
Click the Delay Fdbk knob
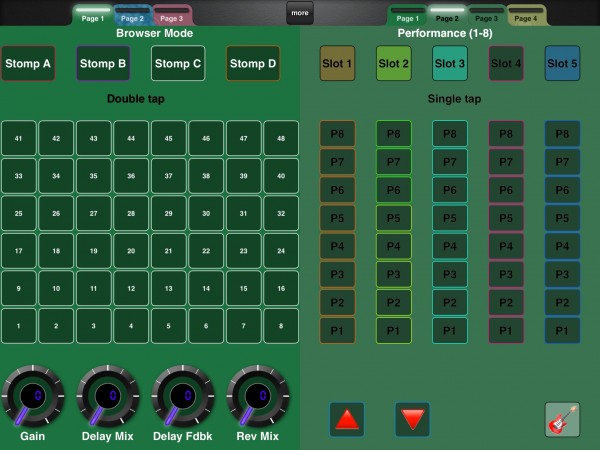tap(183, 396)
